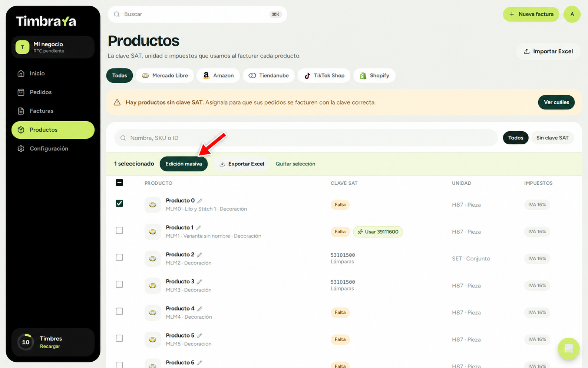Toggle the select-all header checkbox
This screenshot has width=588, height=368.
(x=119, y=183)
